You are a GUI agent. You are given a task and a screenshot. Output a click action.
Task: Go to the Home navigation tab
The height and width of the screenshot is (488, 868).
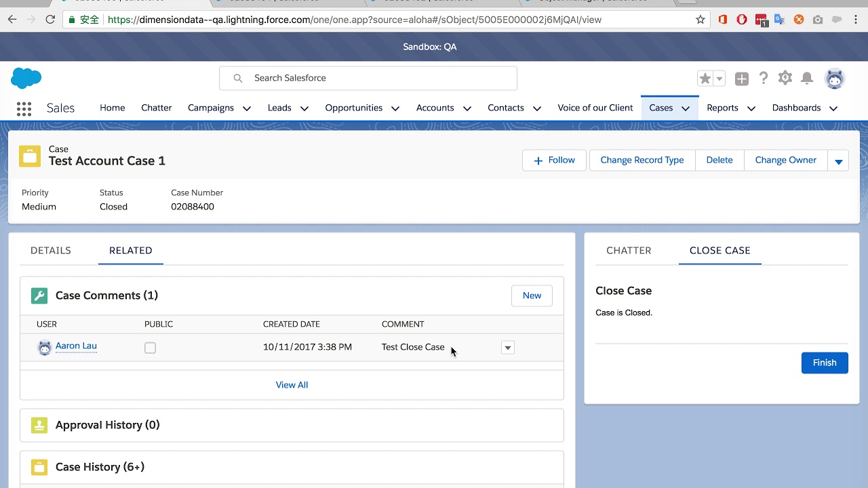coord(113,108)
